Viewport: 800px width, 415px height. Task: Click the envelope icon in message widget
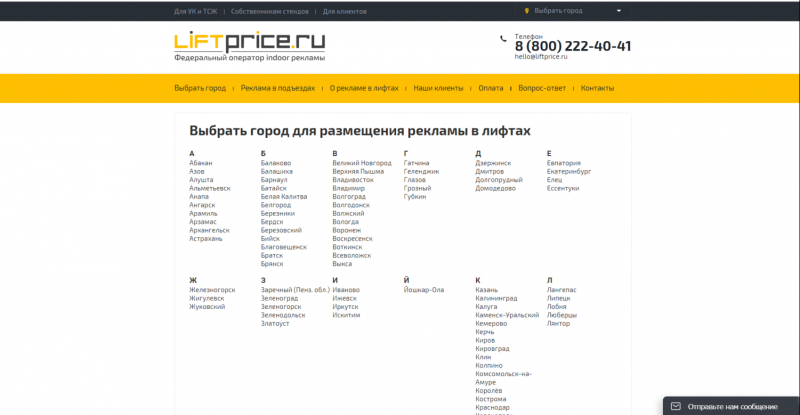coord(676,406)
